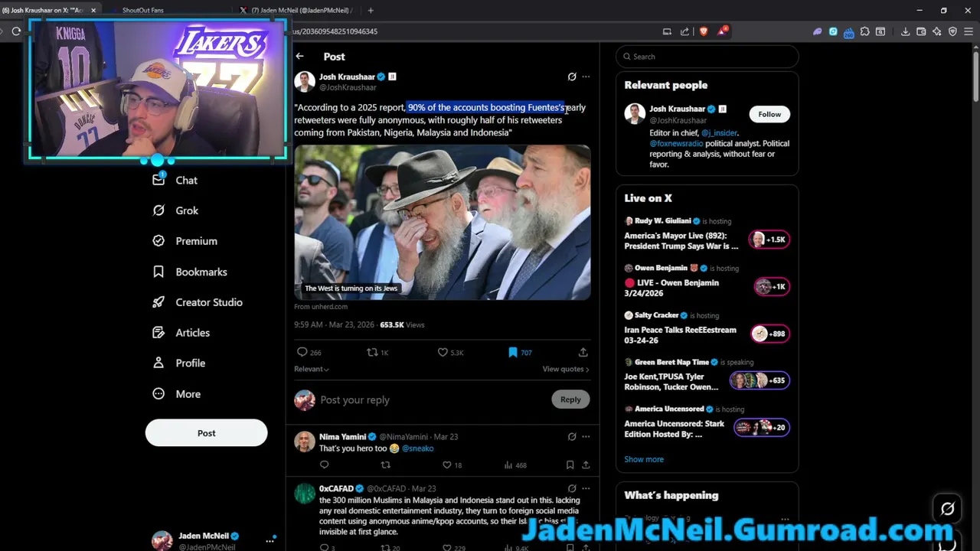Share Nima Yamini's reply

point(586,465)
